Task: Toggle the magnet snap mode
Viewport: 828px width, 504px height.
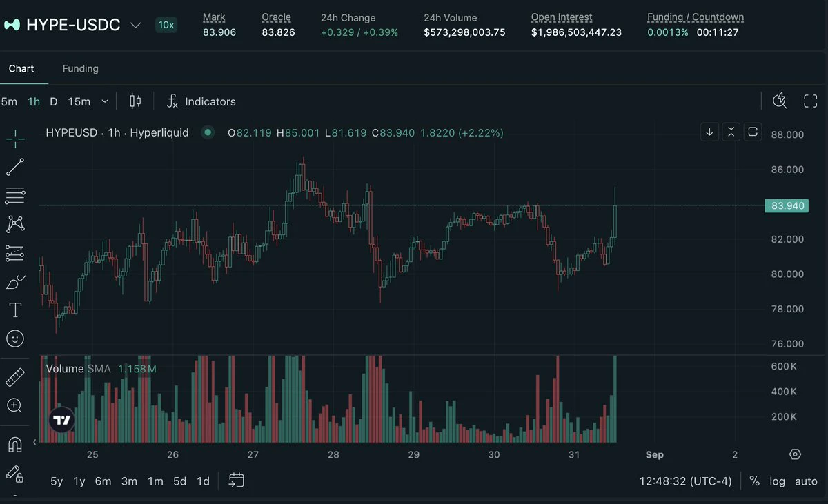Action: tap(15, 445)
